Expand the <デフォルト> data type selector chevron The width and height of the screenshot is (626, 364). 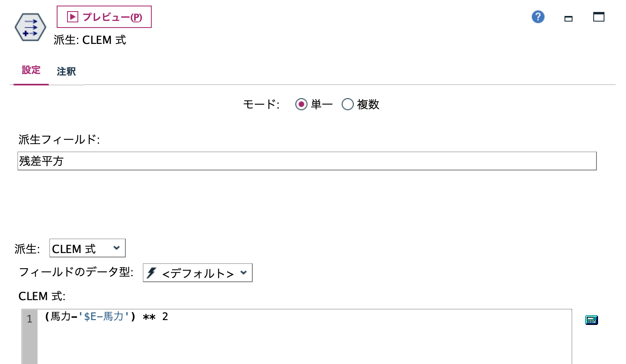pyautogui.click(x=244, y=273)
